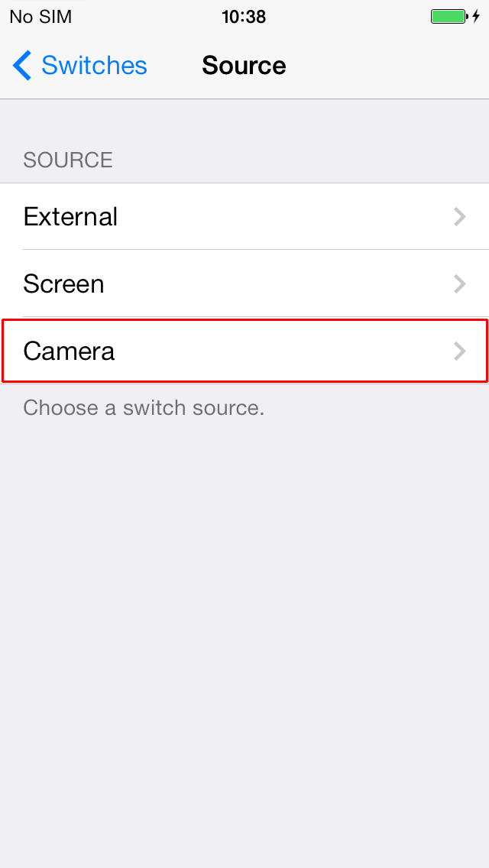This screenshot has height=868, width=489.
Task: Tap the 10:38 clock in the status bar
Action: 244,17
